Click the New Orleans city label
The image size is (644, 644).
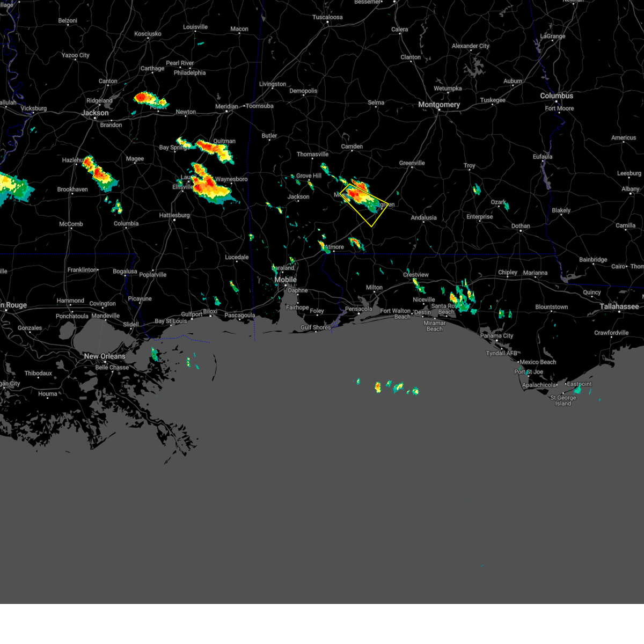[x=105, y=356]
